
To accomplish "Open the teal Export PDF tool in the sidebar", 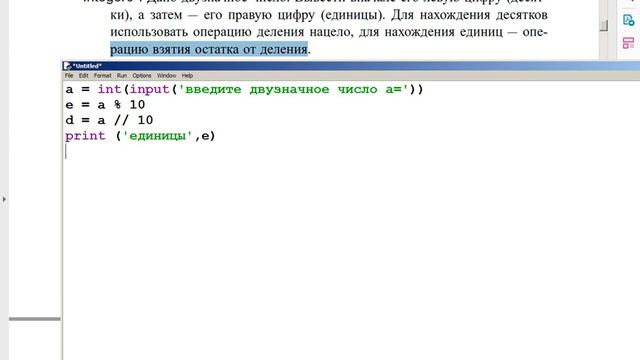I will pos(629,20).
